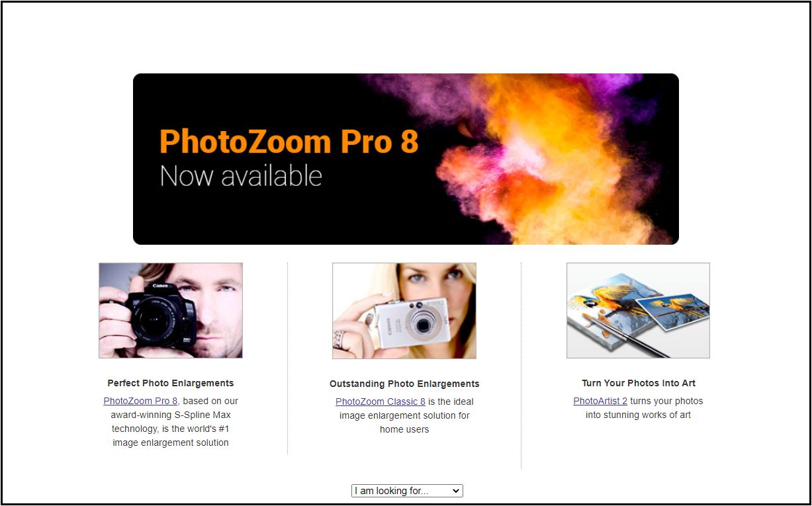Screen dimensions: 812x506
Task: Click the "Outstanding Photo Enlargements" heading
Action: click(404, 384)
